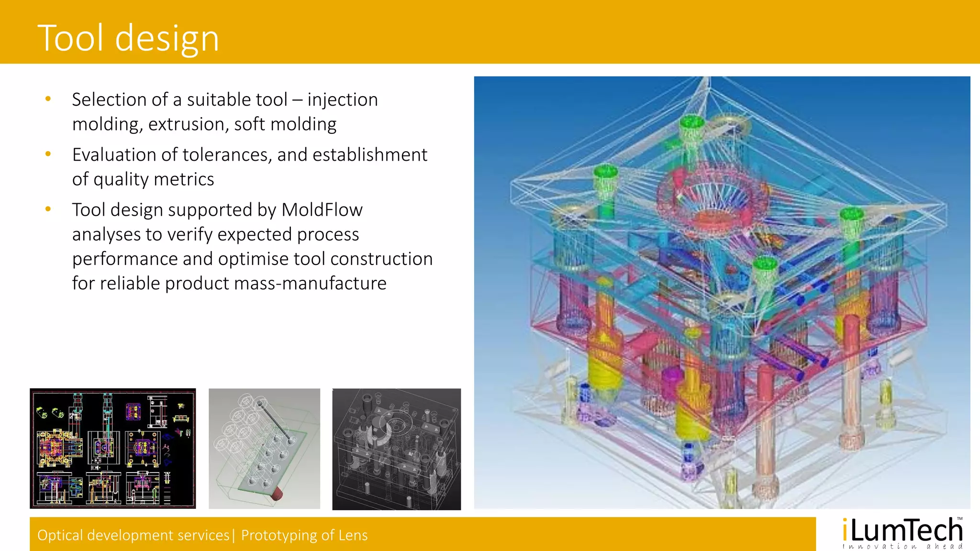Click the 'Tool design' slide title

tap(128, 38)
